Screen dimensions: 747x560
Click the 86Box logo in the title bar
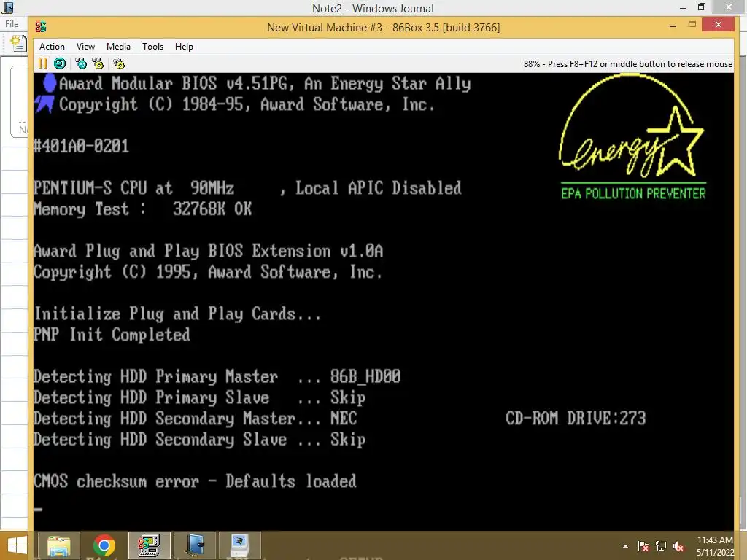coord(41,27)
